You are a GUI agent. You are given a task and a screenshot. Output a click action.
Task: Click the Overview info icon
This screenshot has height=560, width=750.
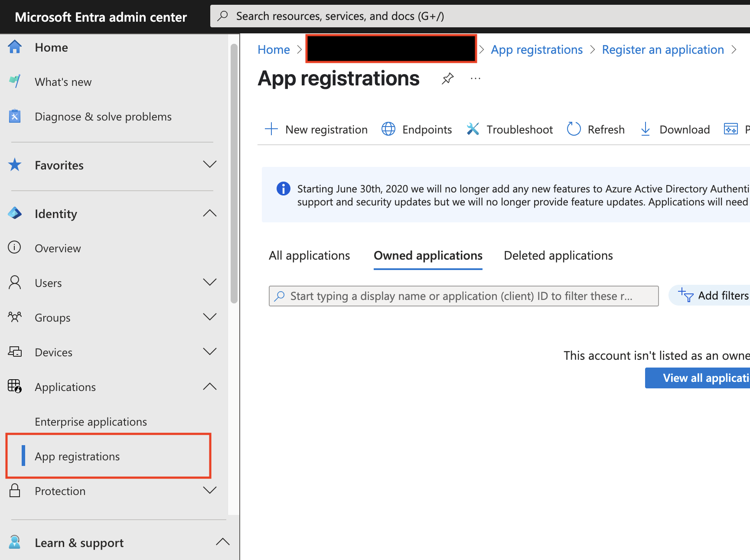pyautogui.click(x=14, y=247)
